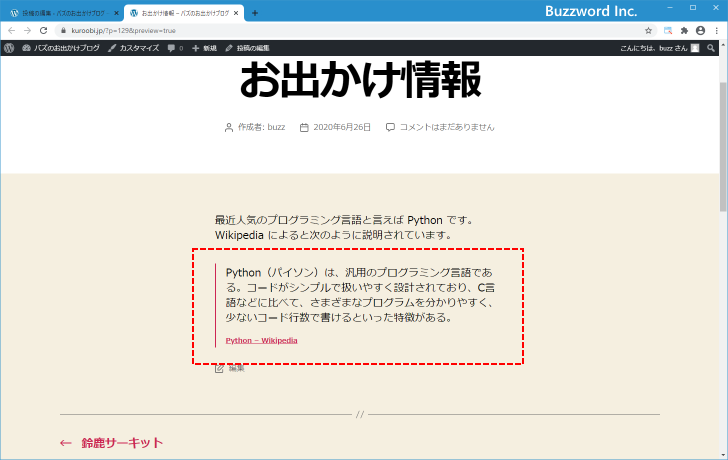The width and height of the screenshot is (728, 460).
Task: Click the scrollbar down arrow
Action: pyautogui.click(x=723, y=455)
